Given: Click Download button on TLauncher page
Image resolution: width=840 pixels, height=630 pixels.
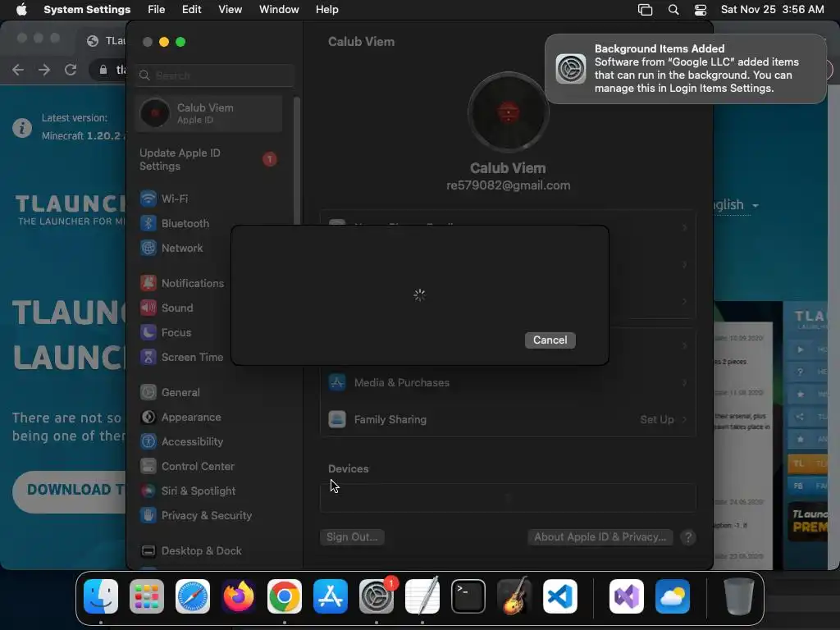Looking at the screenshot, I should point(70,491).
